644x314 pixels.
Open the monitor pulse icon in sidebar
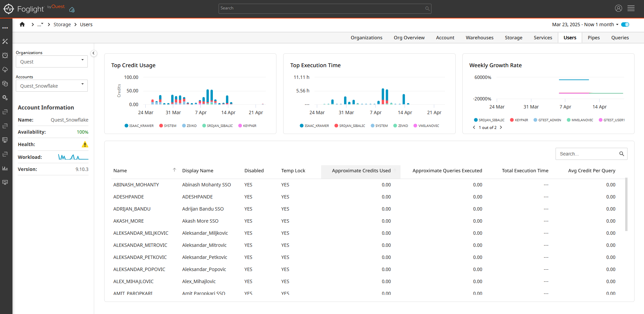pos(5,182)
